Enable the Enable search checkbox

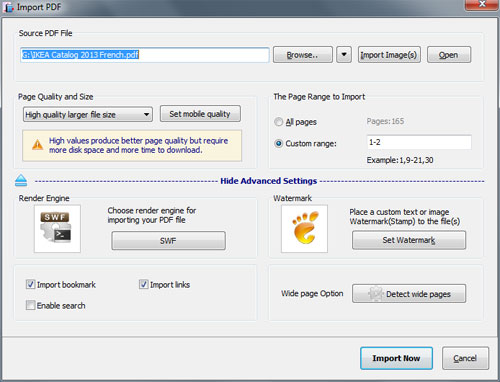[x=30, y=305]
